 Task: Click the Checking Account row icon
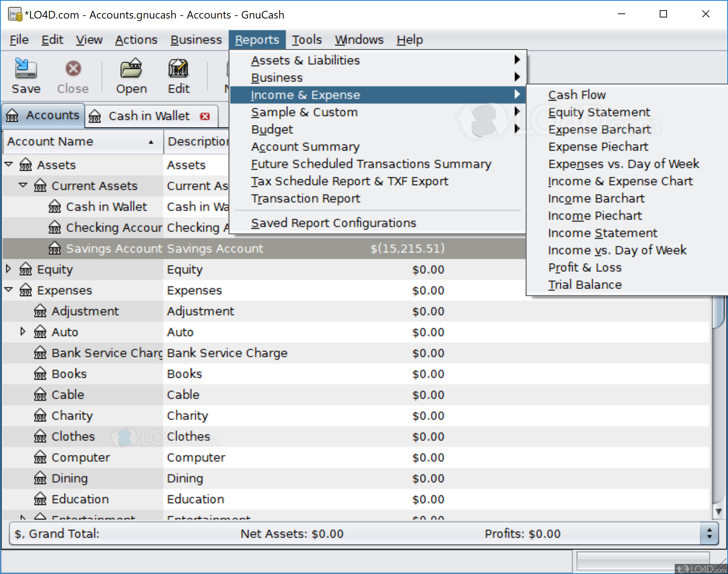54,227
